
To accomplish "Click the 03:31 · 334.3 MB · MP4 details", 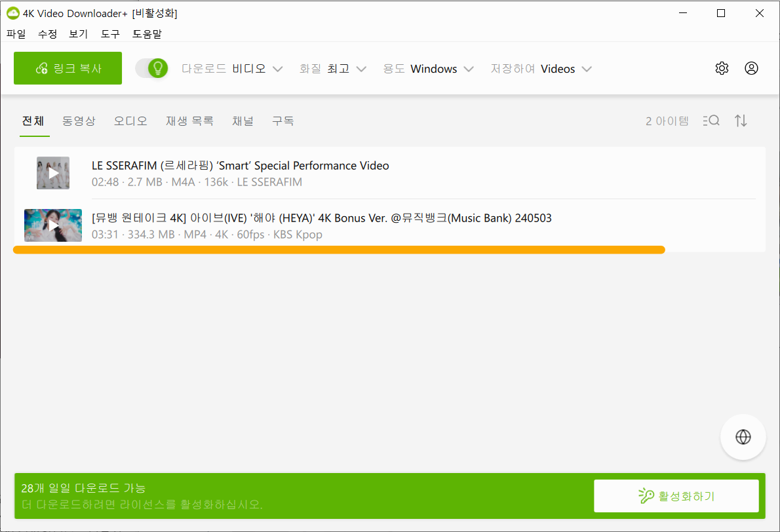I will 207,234.
